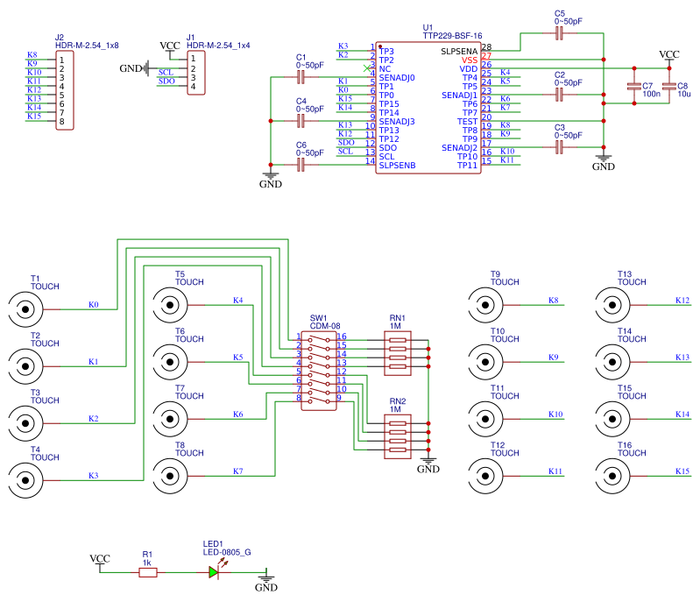700x602 pixels.
Task: Click the U1 TTP229-BSF-16 chip title
Action: (x=451, y=36)
